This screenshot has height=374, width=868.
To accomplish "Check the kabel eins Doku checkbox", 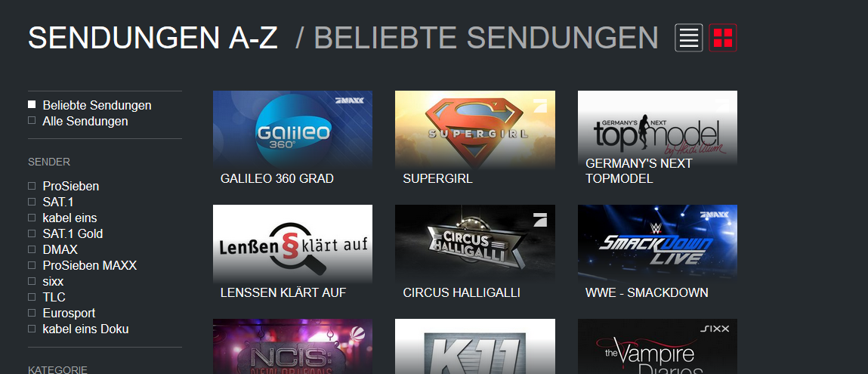I will (32, 329).
